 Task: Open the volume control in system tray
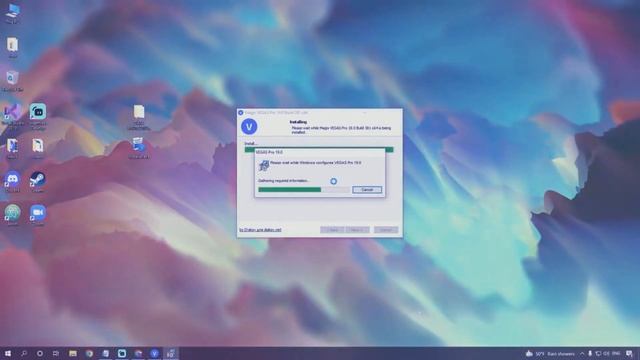(606, 353)
